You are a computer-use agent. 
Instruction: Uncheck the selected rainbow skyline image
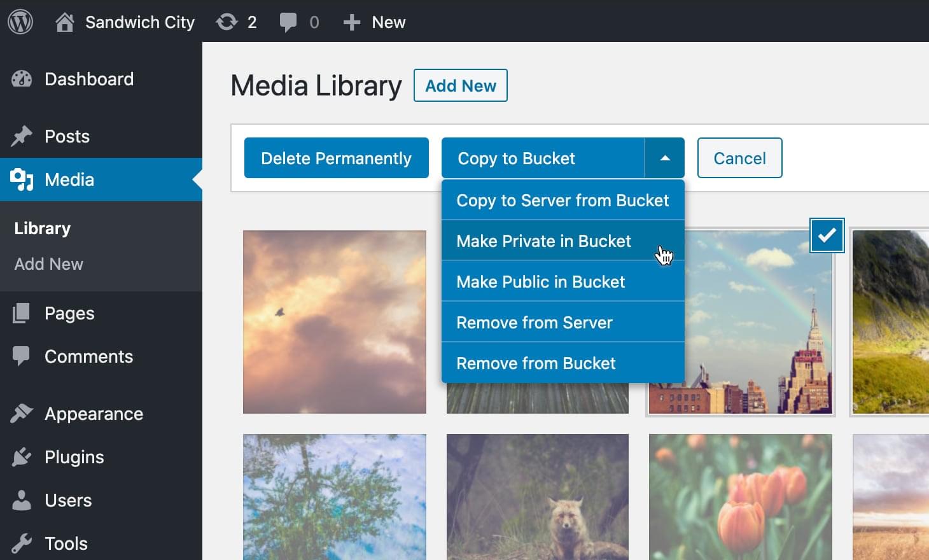coord(827,235)
